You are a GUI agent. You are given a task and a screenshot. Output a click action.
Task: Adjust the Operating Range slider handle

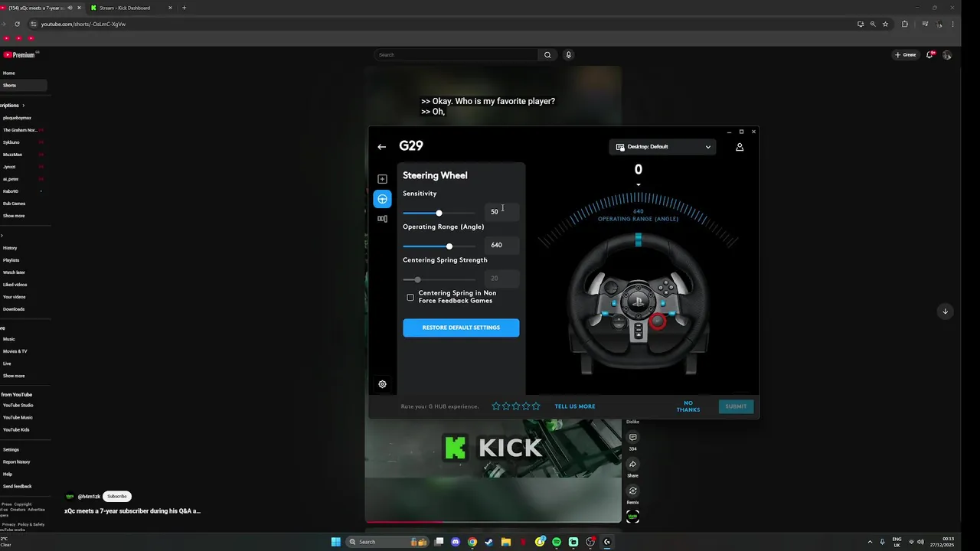[449, 246]
